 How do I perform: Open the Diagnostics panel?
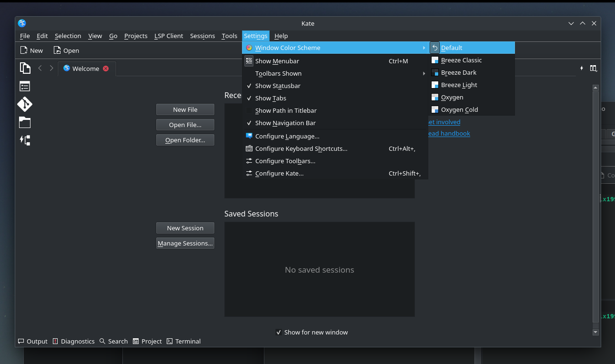click(74, 341)
